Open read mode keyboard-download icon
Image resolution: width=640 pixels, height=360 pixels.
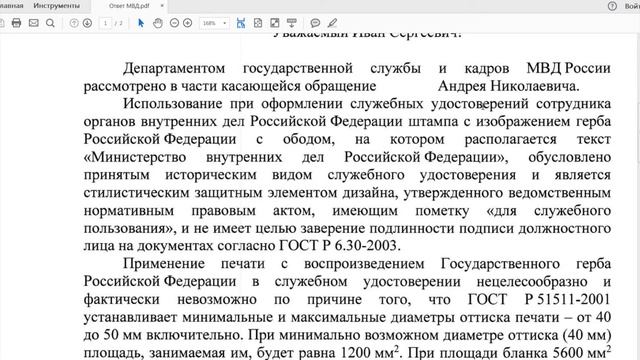click(292, 23)
